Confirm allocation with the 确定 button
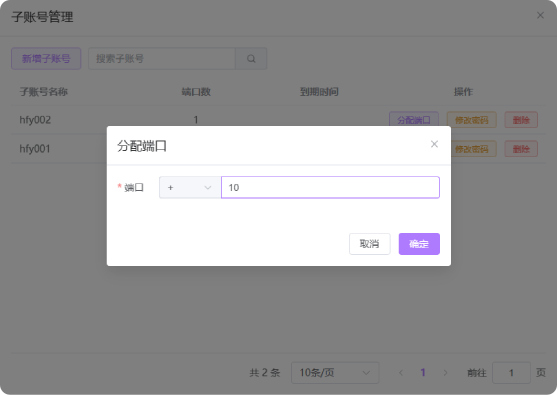 [419, 244]
